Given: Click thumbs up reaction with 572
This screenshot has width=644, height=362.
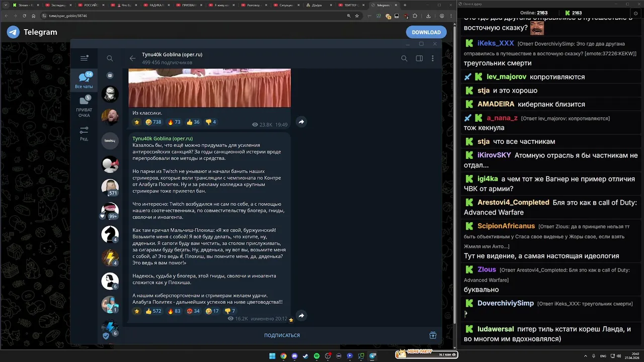Looking at the screenshot, I should [x=153, y=311].
